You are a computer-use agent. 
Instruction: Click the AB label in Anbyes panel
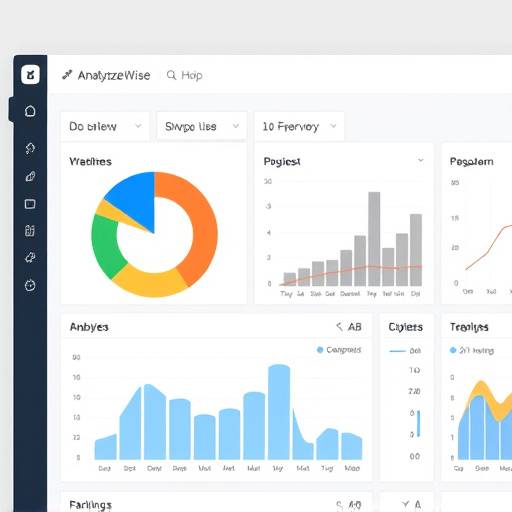click(x=355, y=327)
